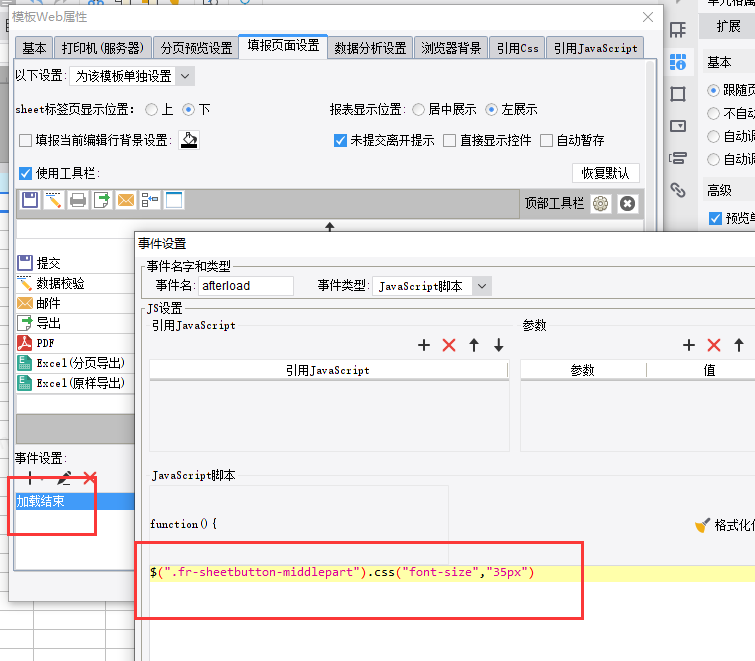Click the 事件名 afterload input field
Screen dimensions: 755x661
246,286
